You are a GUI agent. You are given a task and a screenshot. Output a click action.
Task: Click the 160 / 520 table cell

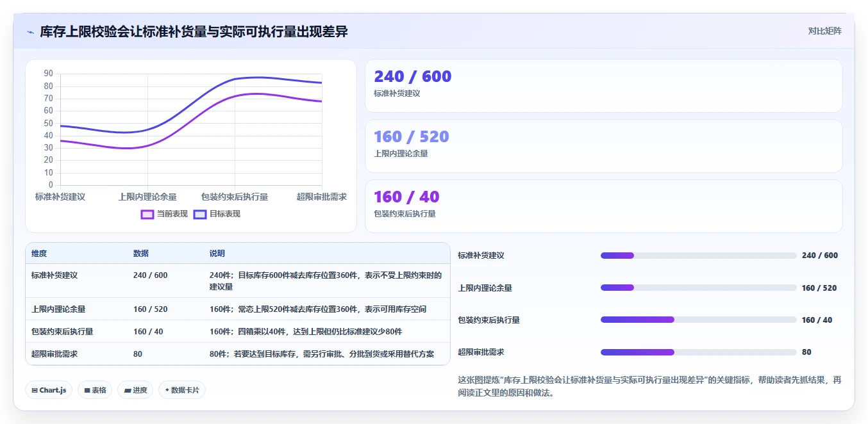click(x=151, y=309)
